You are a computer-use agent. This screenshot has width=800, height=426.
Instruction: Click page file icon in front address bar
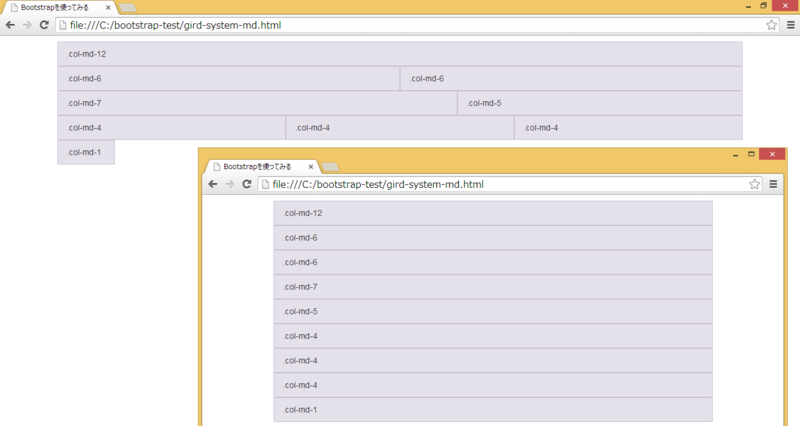pyautogui.click(x=265, y=184)
